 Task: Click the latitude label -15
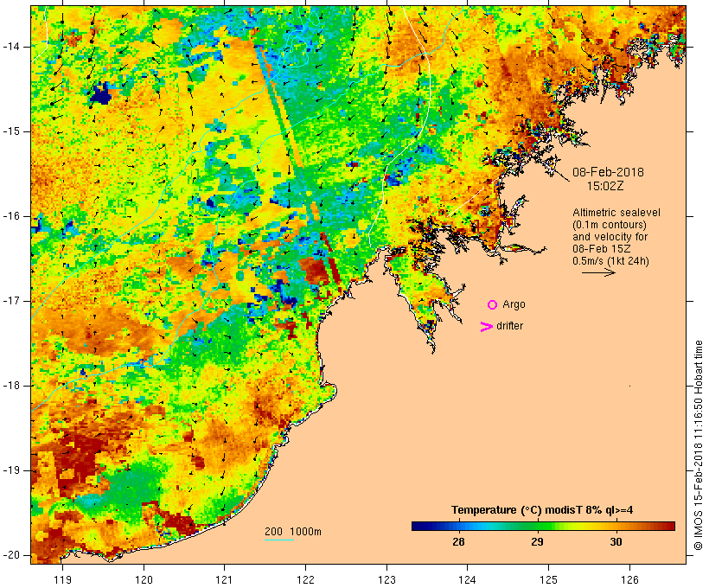[10, 131]
